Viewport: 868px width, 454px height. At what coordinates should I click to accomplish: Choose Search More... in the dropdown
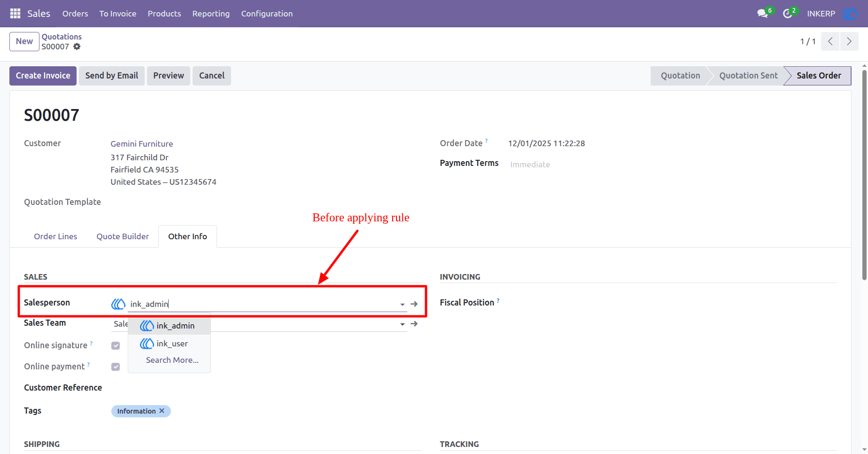coord(172,360)
